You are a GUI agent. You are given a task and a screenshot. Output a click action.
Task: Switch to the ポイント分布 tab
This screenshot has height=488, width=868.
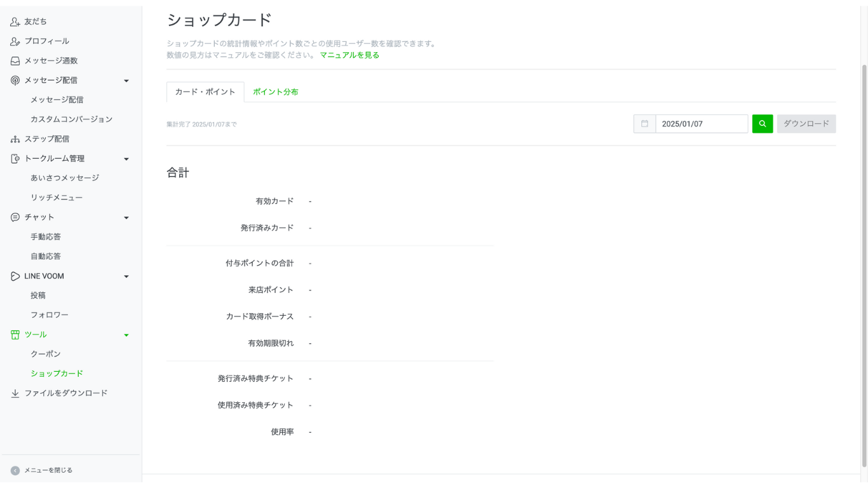(275, 92)
